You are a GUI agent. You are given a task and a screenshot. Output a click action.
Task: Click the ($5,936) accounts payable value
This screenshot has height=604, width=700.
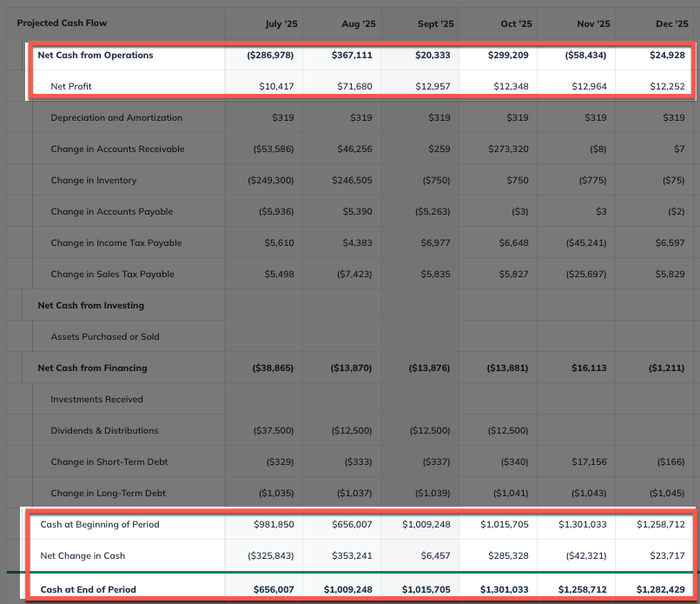(276, 211)
